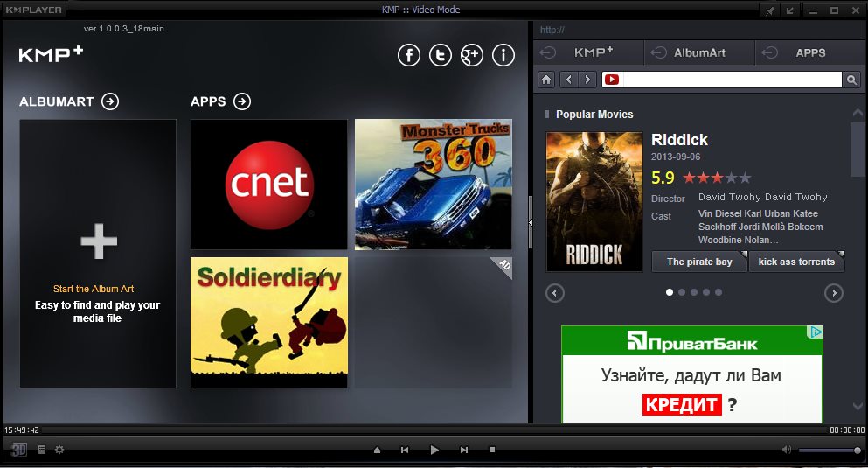The height and width of the screenshot is (468, 868).
Task: Go to browser home page
Action: click(x=546, y=80)
